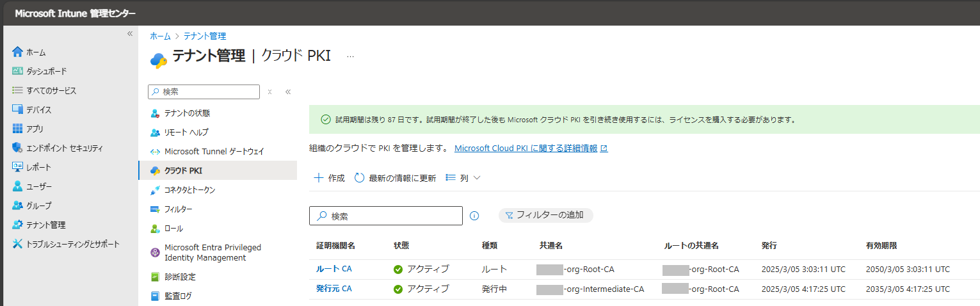
Task: Sort by 証明機関名 column header
Action: (x=335, y=246)
